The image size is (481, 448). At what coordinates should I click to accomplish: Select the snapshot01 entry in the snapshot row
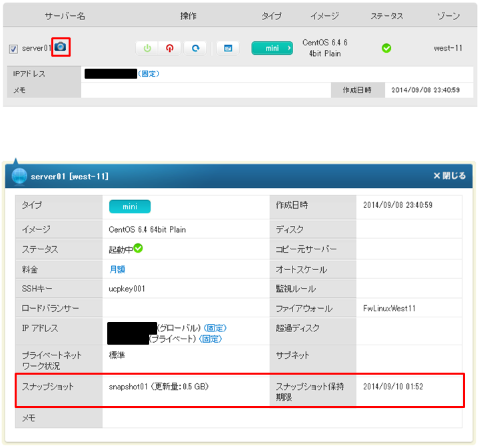[x=128, y=386]
